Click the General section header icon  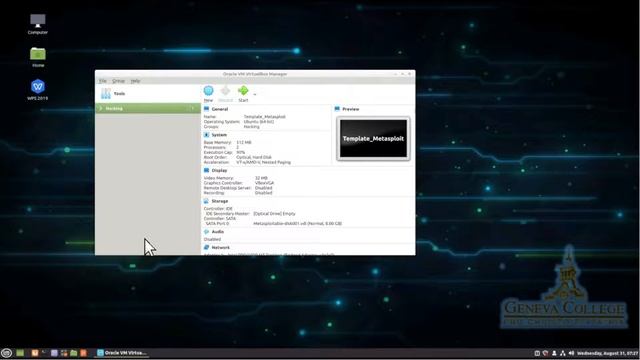206,109
